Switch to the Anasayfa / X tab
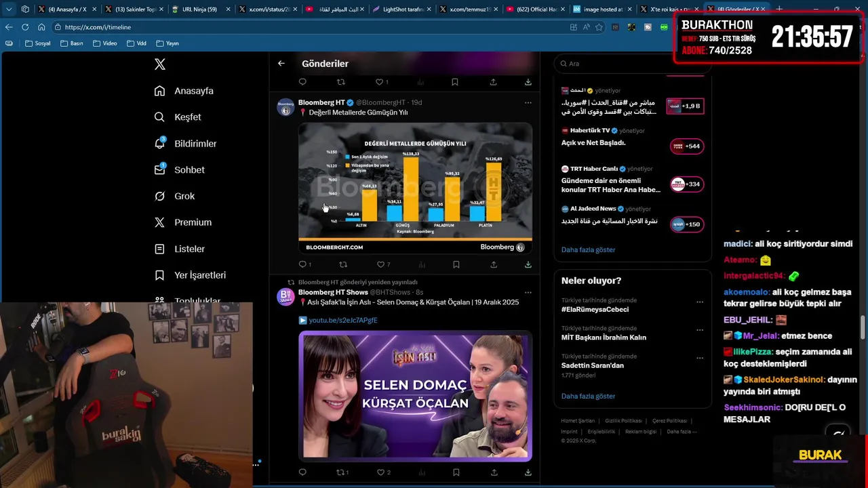Screen dimensions: 868x488 [67, 9]
